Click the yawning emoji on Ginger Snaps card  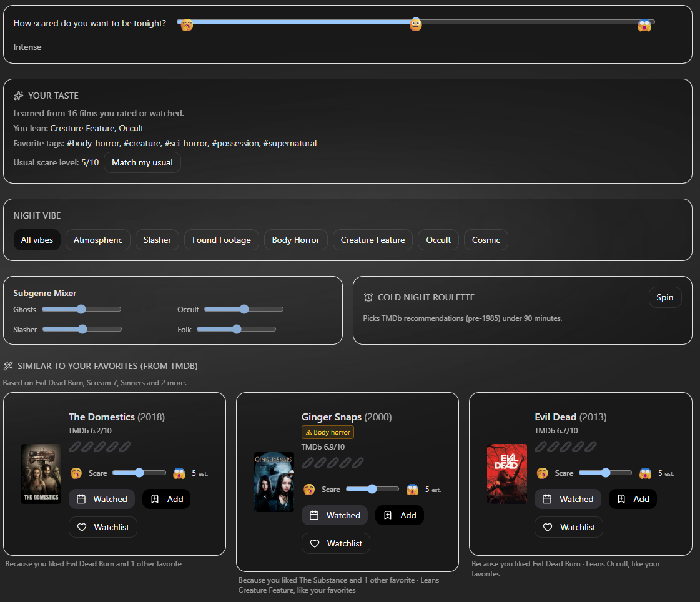(x=309, y=490)
